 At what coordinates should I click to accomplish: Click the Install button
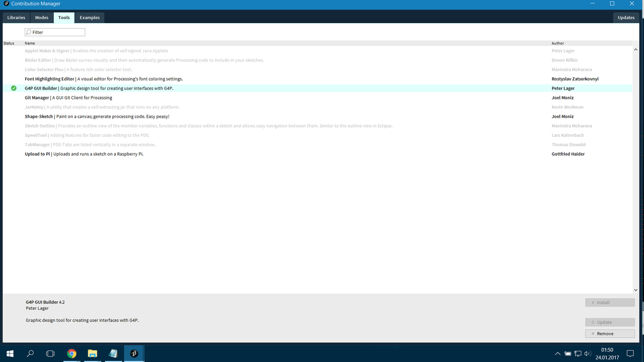(610, 303)
